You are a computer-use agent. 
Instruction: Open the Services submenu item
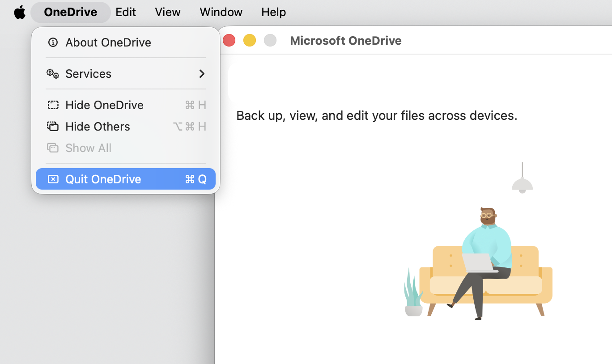click(126, 74)
